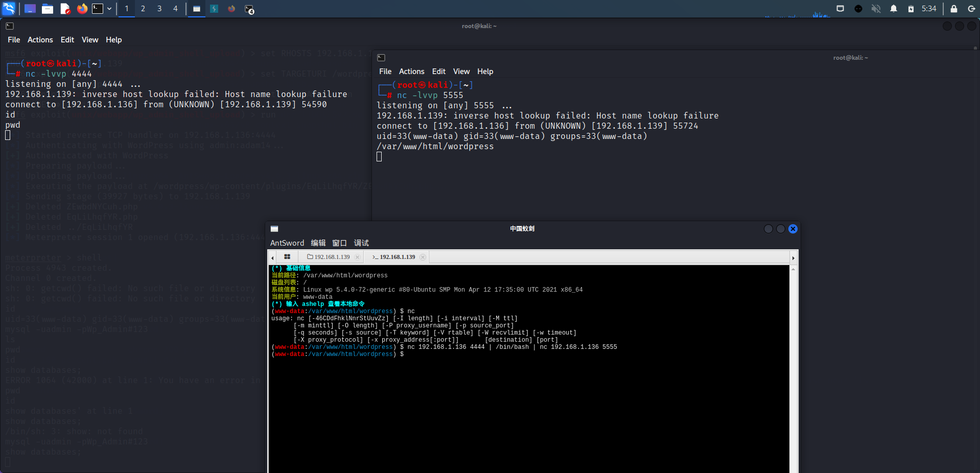Focus the AntSword terminal prompt line
This screenshot has width=980, height=473.
tap(338, 354)
